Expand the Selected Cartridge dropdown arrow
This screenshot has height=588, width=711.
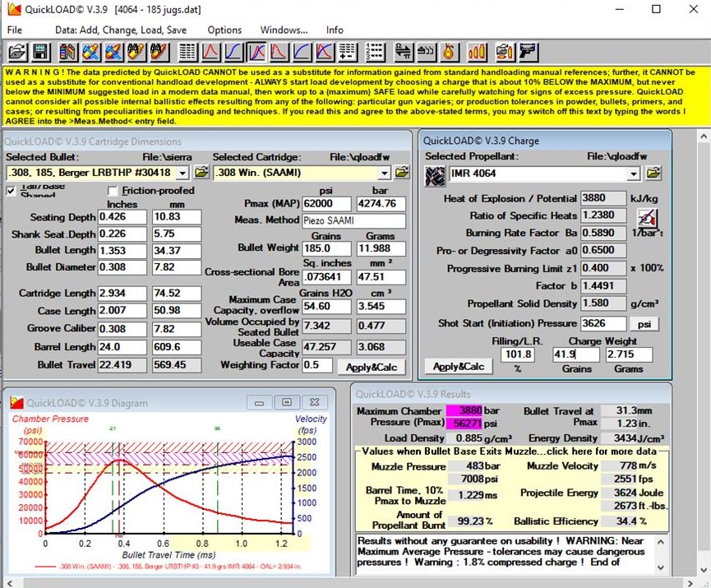click(384, 173)
